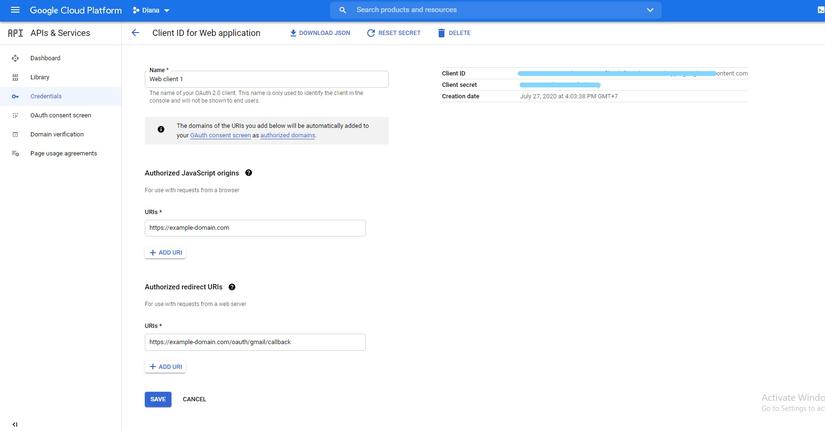The width and height of the screenshot is (825, 431).
Task: Open help for Authorized JavaScript origins
Action: pos(249,173)
